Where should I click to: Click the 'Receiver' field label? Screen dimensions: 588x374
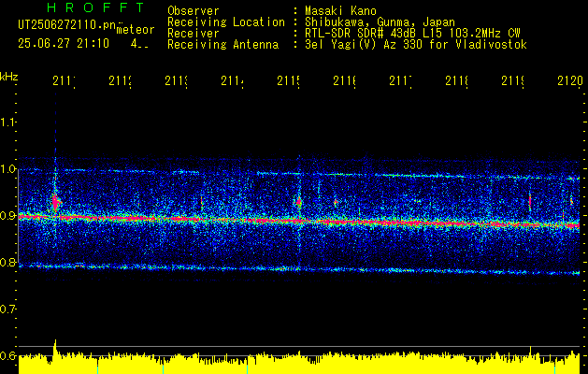tap(194, 34)
